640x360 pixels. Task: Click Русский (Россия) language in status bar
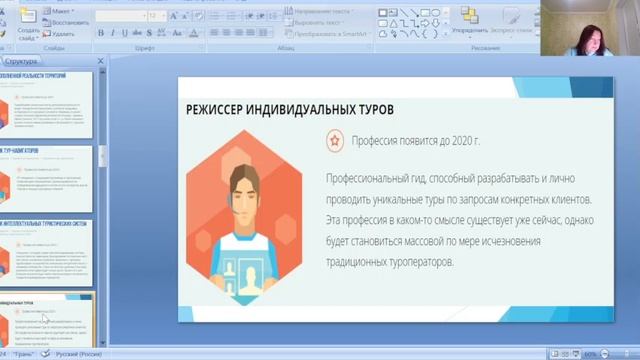pyautogui.click(x=79, y=354)
